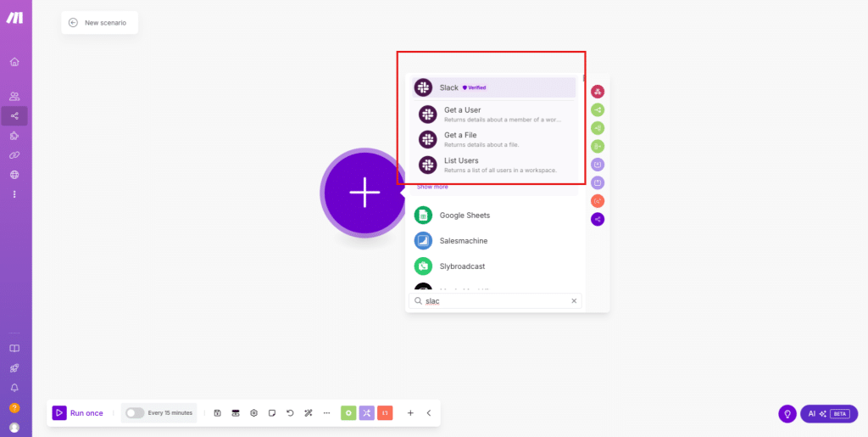Click the red Flow control tool icon
868x437 pixels.
[598, 92]
